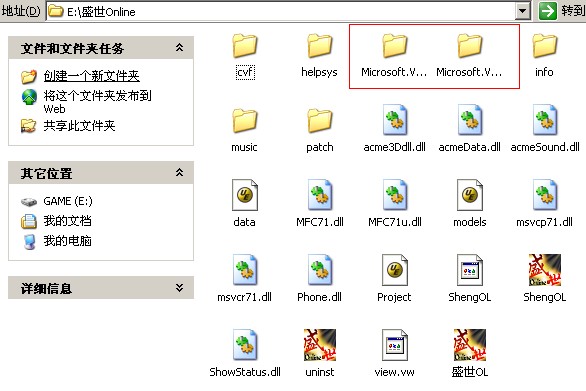Viewport: 586px width, 391px height.
Task: Select the ShowStatus.dll file icon
Action: pos(245,344)
